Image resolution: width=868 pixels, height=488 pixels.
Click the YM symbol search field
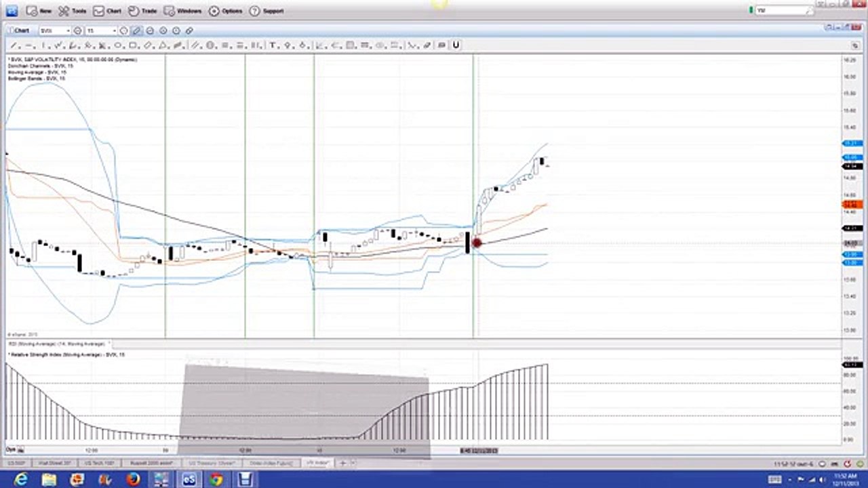(x=784, y=10)
